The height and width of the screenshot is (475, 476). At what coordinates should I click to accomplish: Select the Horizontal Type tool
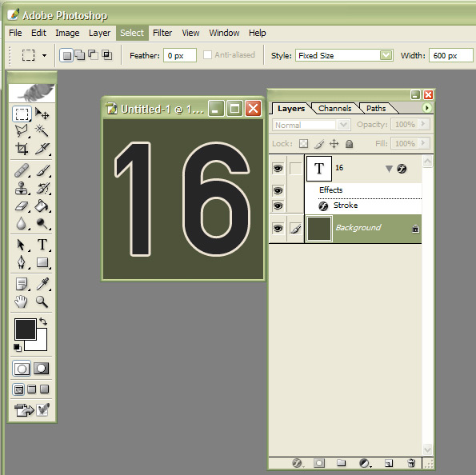42,245
